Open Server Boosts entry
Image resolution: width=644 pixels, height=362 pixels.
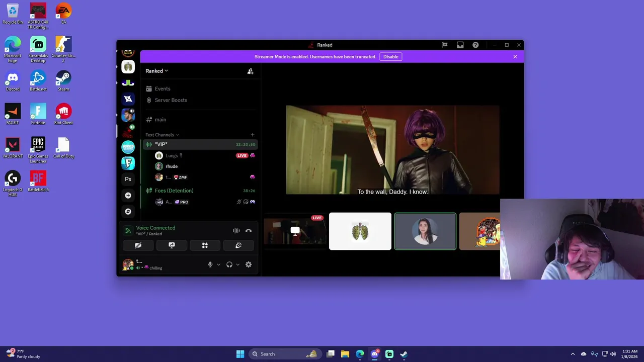200,100
